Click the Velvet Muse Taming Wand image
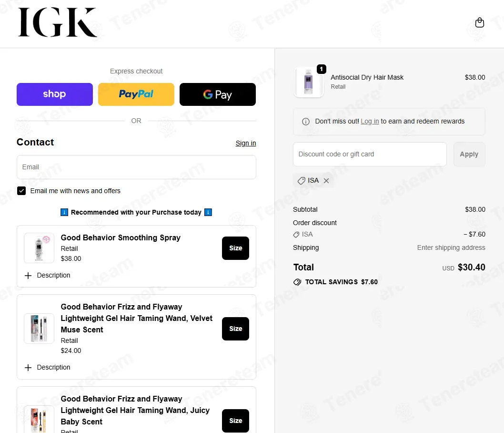Viewport: 504px width, 433px height. pyautogui.click(x=39, y=329)
